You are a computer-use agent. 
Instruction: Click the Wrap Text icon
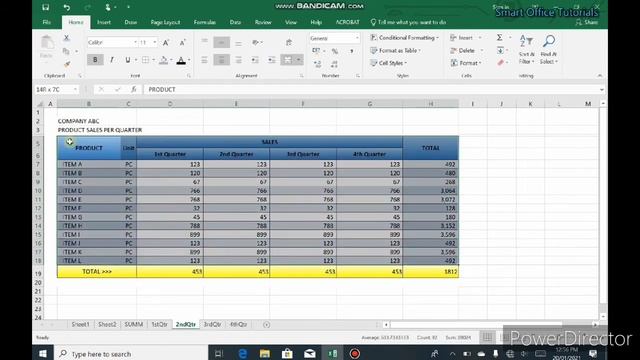click(x=289, y=42)
